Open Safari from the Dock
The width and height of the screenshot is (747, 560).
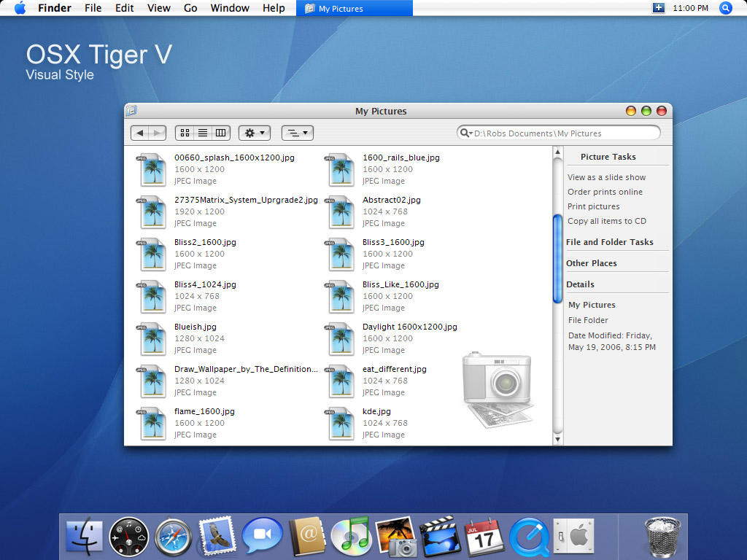[173, 536]
